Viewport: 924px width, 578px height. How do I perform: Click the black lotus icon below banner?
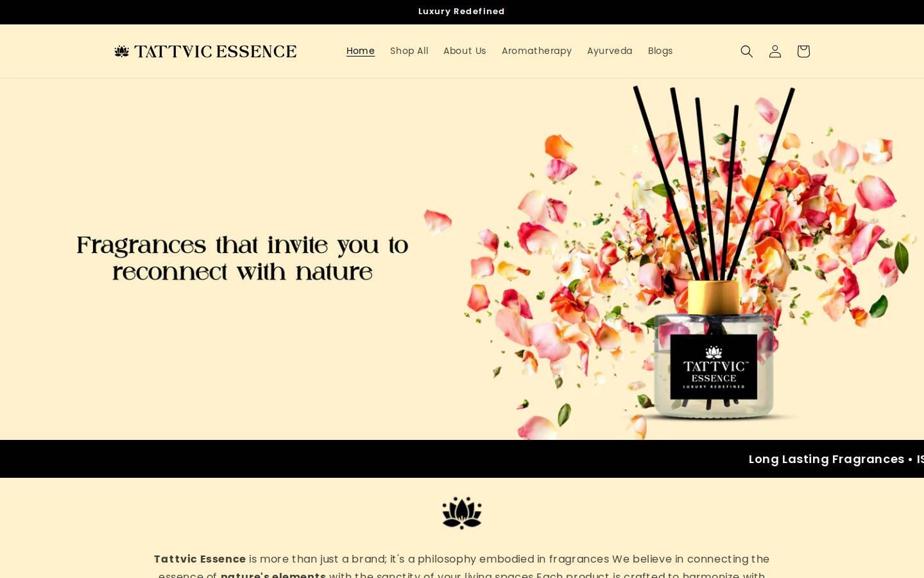(x=462, y=512)
